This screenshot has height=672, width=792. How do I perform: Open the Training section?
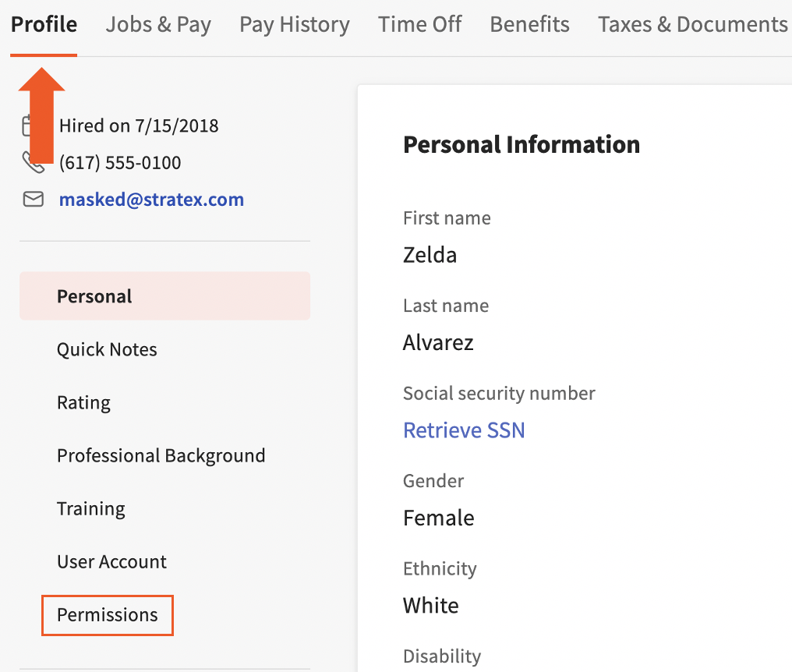(x=91, y=508)
